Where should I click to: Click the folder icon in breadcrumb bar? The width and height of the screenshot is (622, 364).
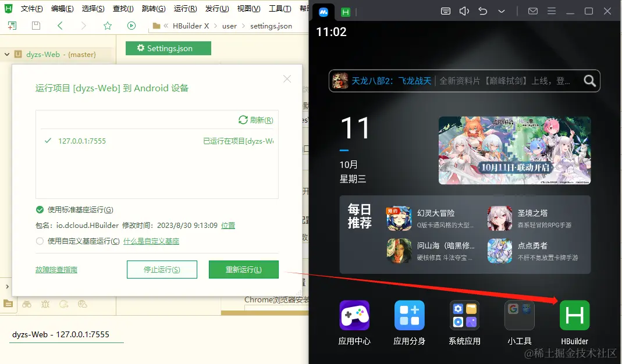pyautogui.click(x=157, y=26)
